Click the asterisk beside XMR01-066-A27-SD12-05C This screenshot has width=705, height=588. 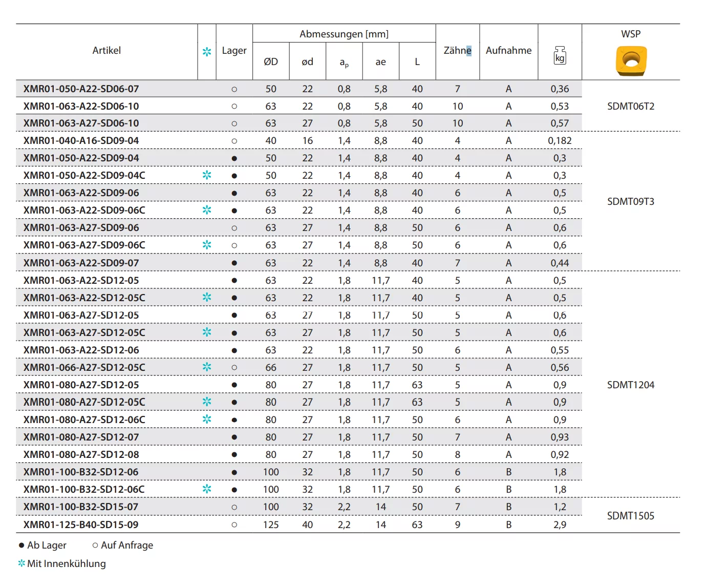pos(207,367)
